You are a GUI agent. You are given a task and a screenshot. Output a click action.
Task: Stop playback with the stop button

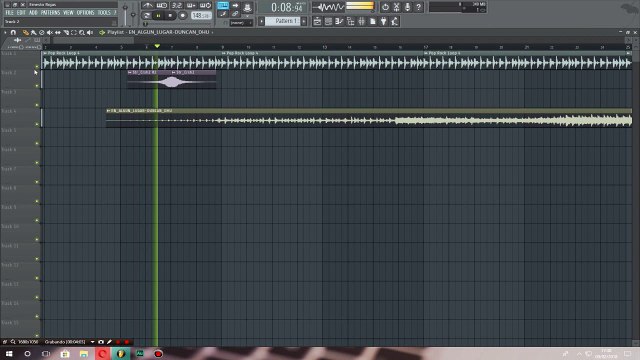pos(170,16)
